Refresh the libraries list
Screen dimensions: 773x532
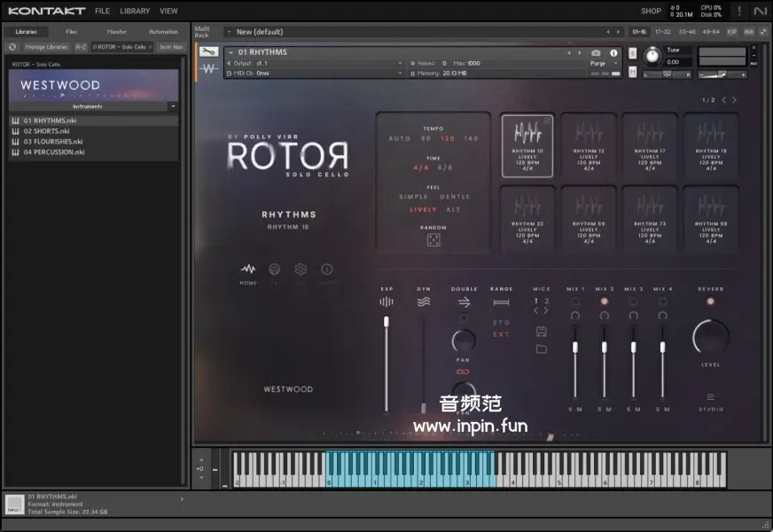12,46
